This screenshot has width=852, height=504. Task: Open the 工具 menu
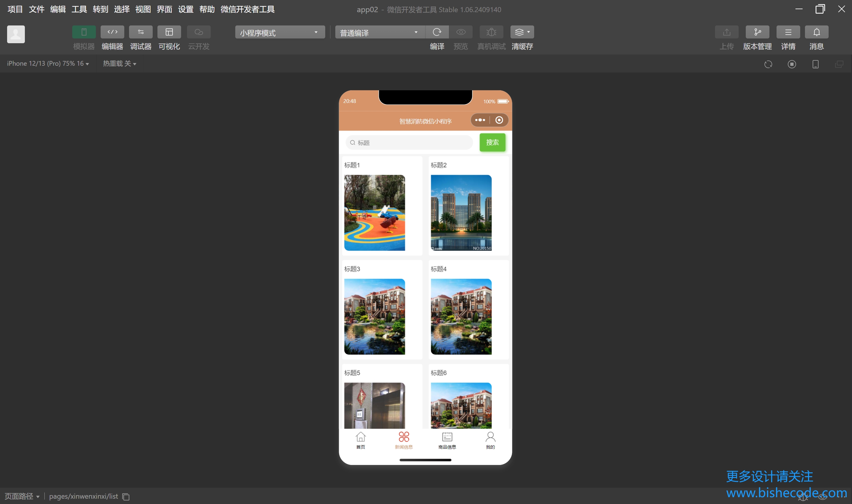tap(79, 9)
